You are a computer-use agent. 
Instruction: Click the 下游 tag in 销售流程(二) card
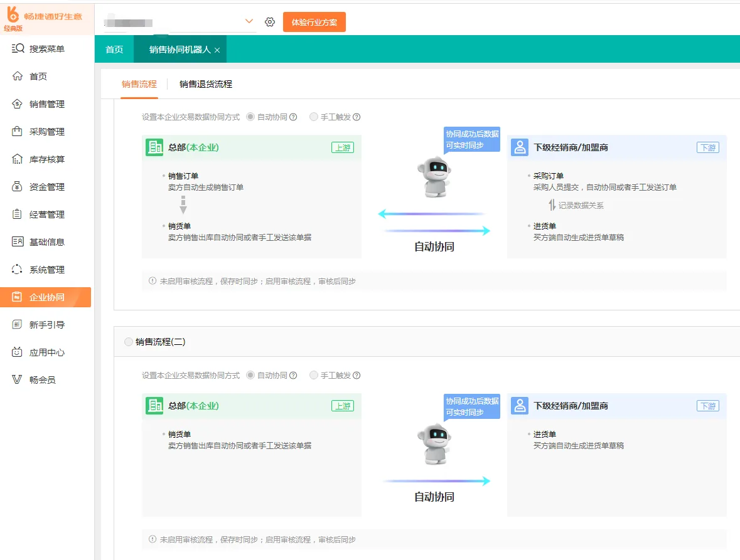(x=708, y=406)
